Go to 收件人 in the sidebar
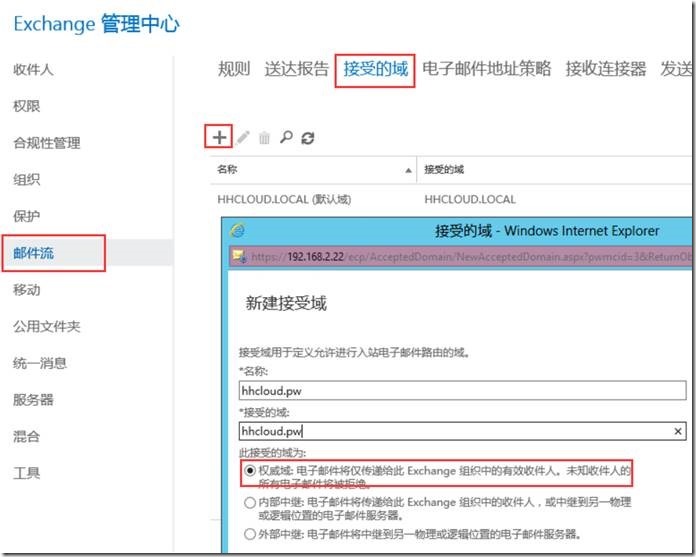The width and height of the screenshot is (696, 557). 33,69
